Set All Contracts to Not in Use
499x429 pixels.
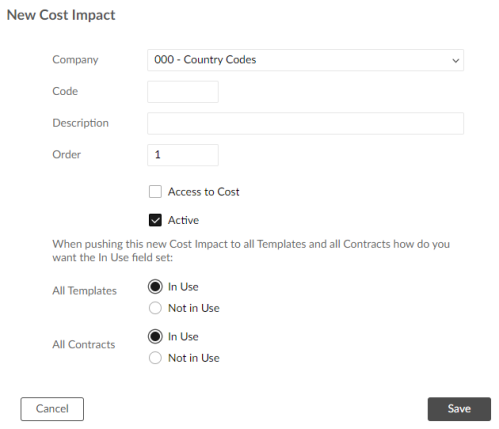click(155, 358)
